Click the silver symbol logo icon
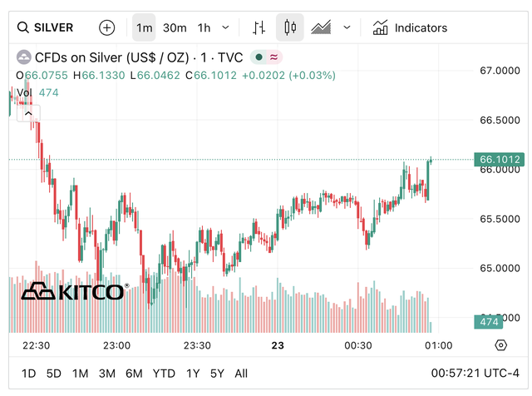The image size is (532, 396). click(x=23, y=57)
